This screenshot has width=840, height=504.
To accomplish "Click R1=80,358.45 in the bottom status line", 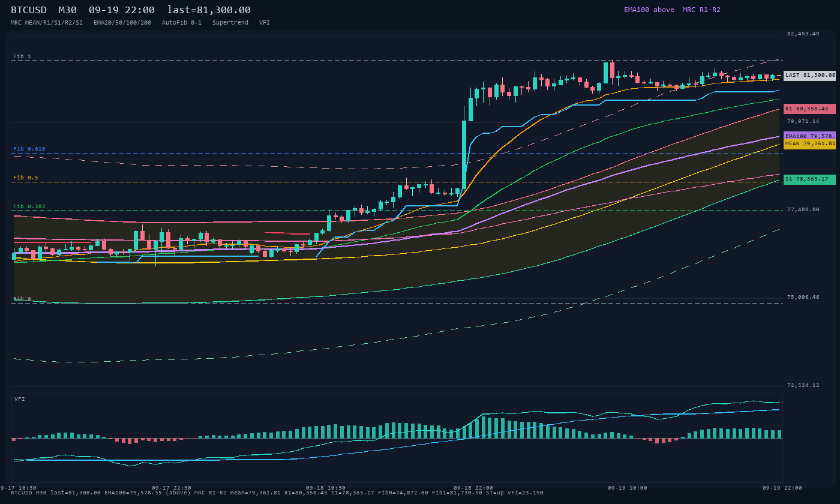I will click(x=306, y=493).
